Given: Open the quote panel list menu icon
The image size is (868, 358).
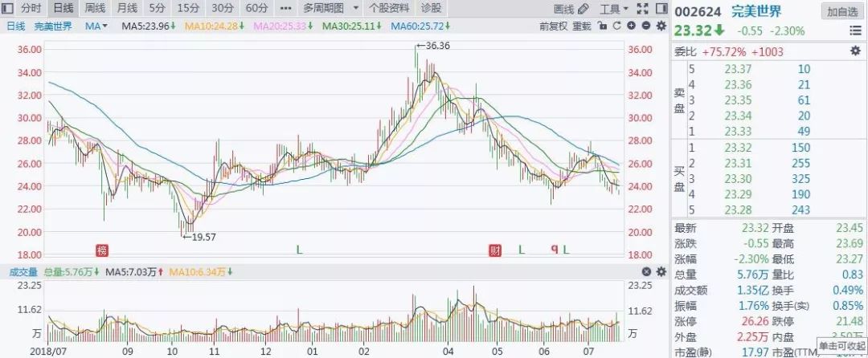Looking at the screenshot, I should pos(855,31).
